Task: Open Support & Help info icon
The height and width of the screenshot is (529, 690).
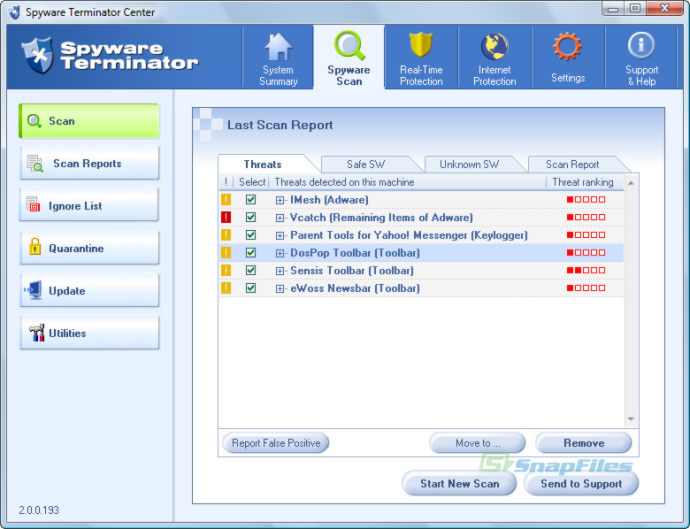Action: [641, 45]
